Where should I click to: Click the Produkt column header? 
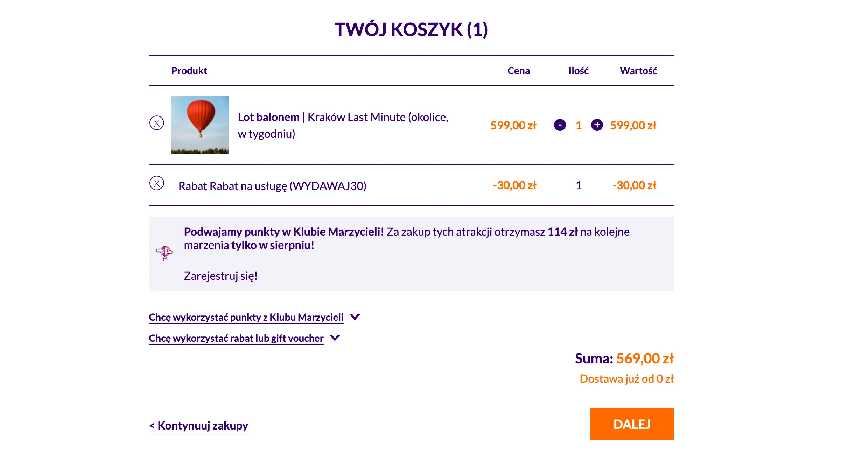coord(189,71)
